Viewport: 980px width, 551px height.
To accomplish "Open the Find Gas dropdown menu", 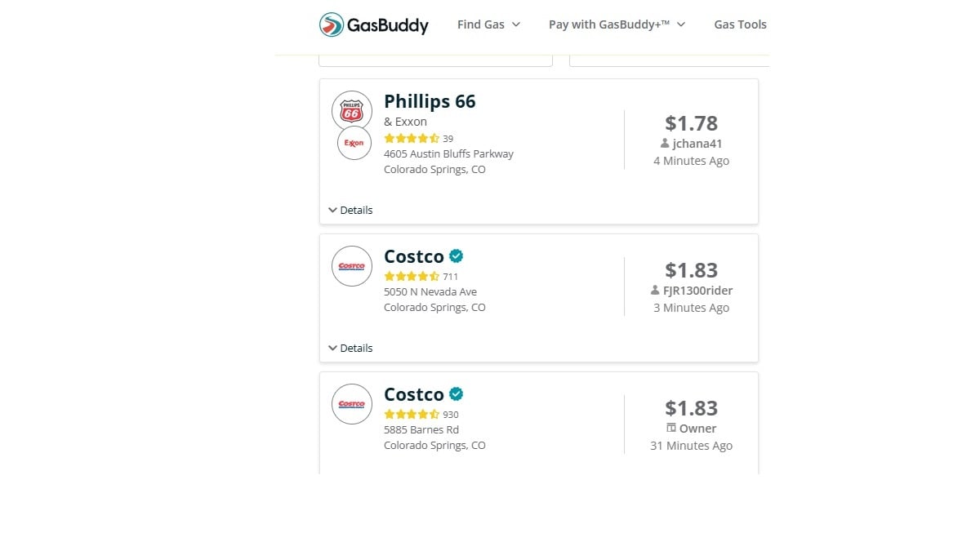I will click(488, 24).
